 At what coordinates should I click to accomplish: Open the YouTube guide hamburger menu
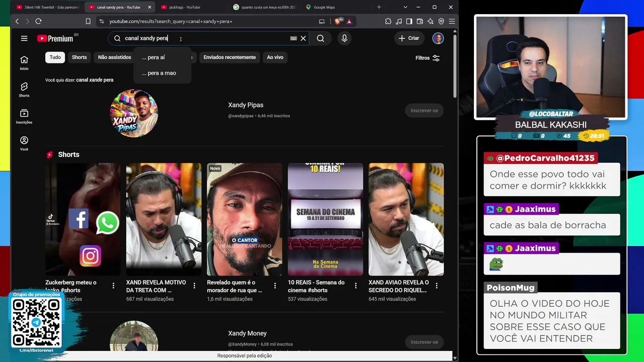(24, 38)
